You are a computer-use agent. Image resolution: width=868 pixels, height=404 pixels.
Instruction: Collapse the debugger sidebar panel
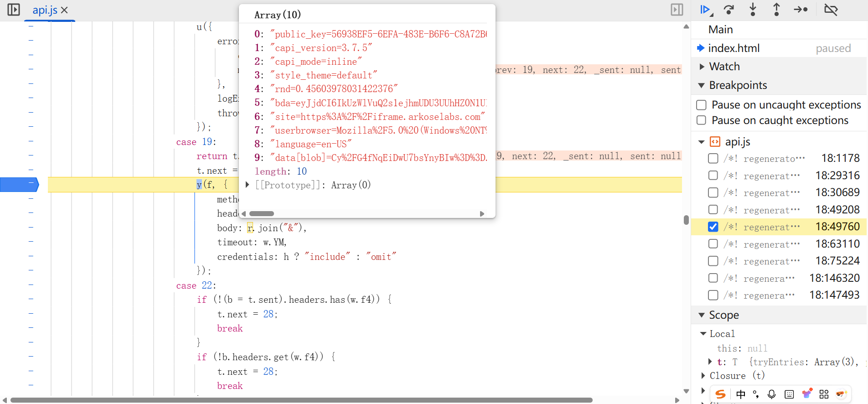click(677, 10)
